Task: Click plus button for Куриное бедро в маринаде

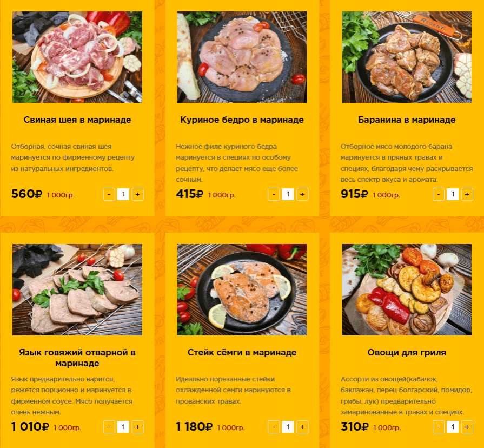Action: (302, 194)
